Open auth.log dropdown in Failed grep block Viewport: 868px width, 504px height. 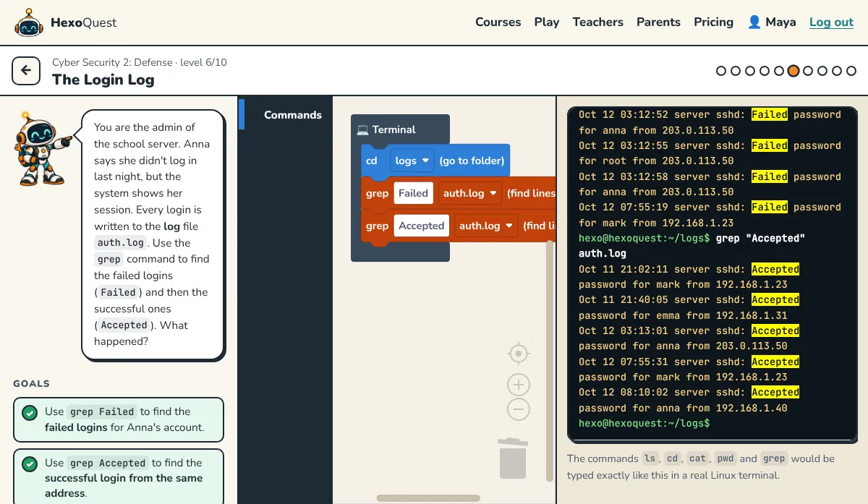click(469, 193)
